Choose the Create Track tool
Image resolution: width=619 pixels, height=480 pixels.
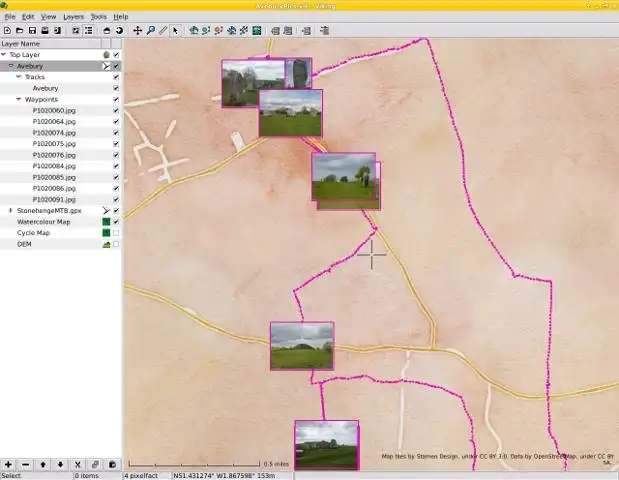[206, 30]
